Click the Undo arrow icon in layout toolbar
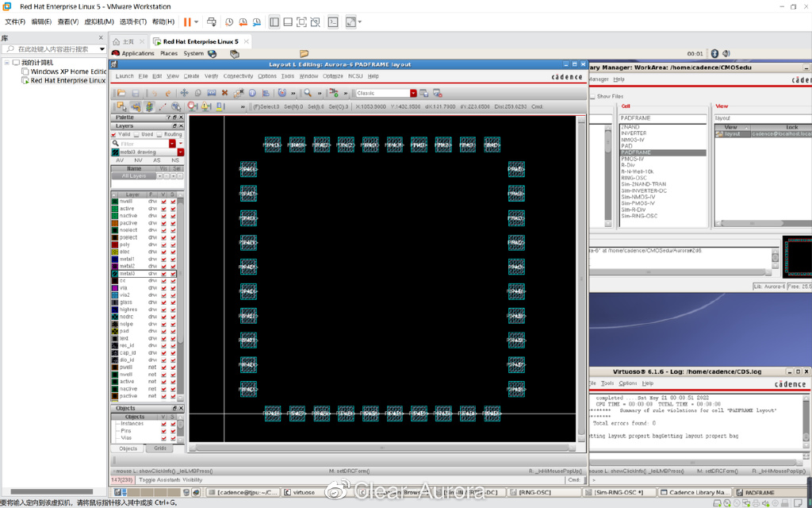The width and height of the screenshot is (812, 508). click(x=154, y=94)
